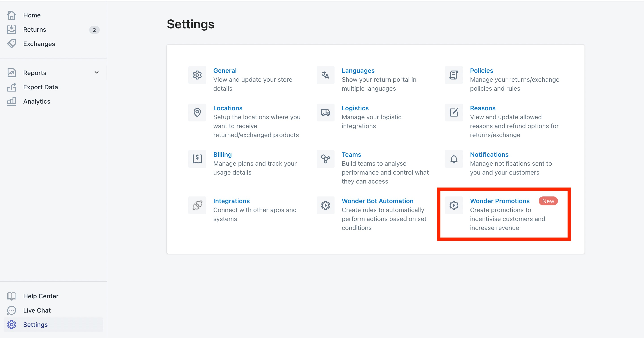This screenshot has width=644, height=338.
Task: Click the Billing receipt dollar icon
Action: [197, 159]
